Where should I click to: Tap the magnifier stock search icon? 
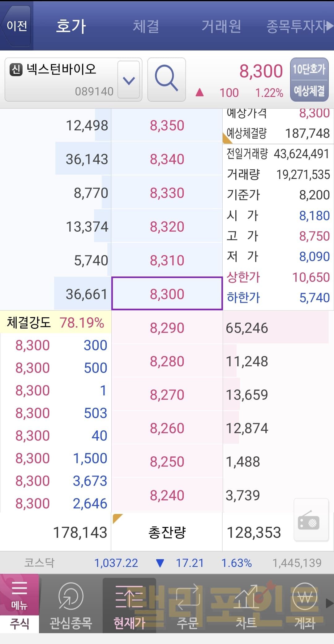point(166,80)
